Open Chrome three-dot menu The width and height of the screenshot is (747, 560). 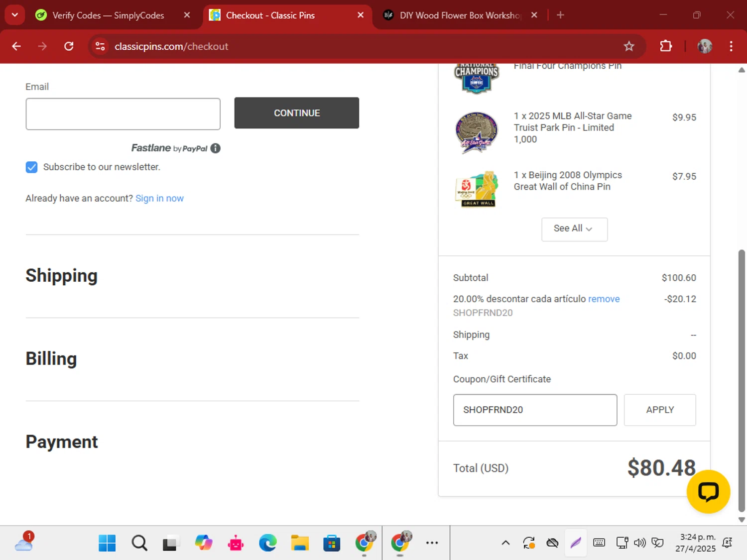tap(731, 46)
